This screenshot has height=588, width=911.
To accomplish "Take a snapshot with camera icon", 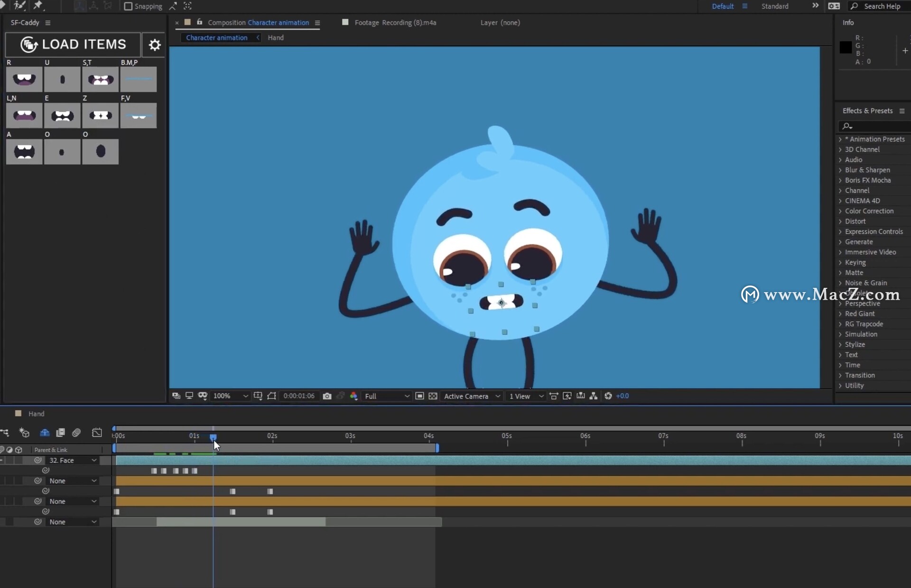I will click(x=327, y=396).
